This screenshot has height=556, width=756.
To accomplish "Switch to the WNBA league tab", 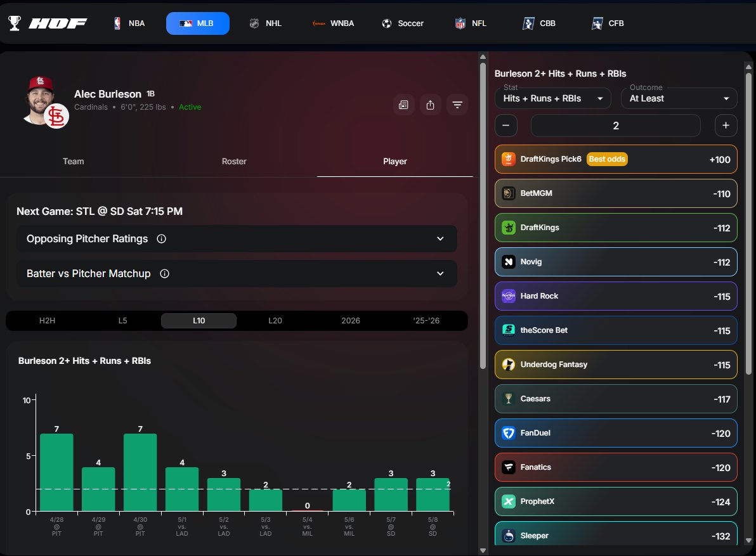I will pyautogui.click(x=333, y=23).
